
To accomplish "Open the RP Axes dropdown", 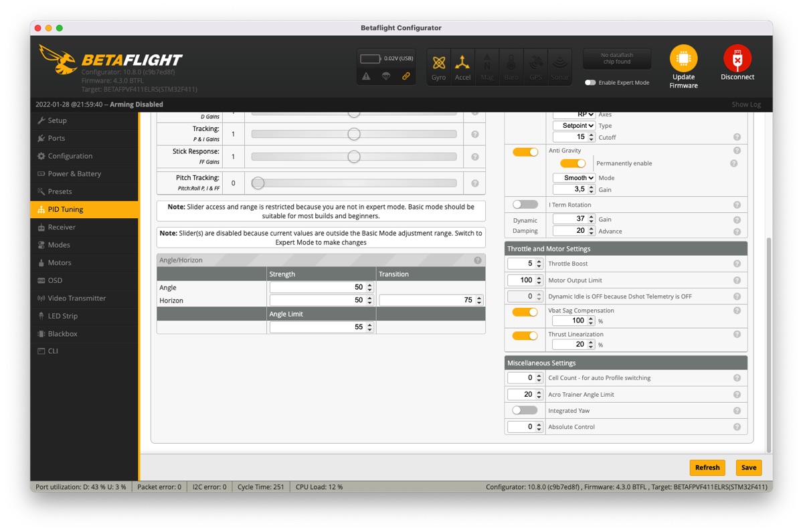I will [x=574, y=114].
